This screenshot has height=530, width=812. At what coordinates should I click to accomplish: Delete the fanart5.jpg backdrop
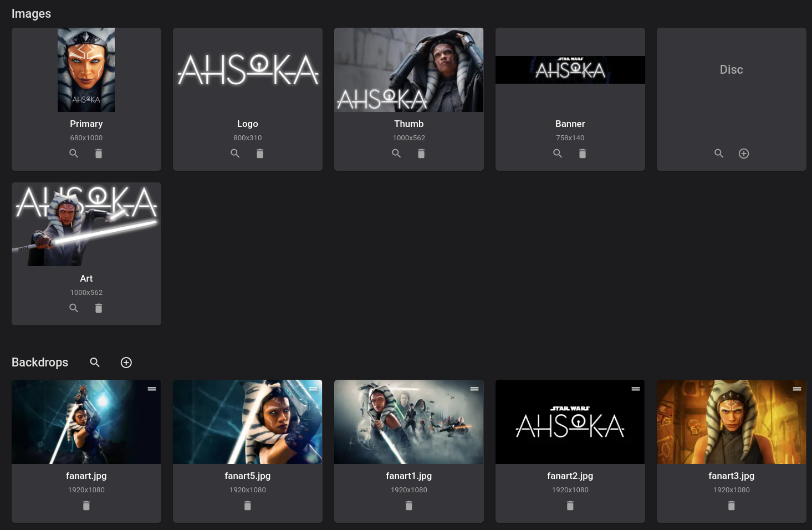(x=248, y=506)
